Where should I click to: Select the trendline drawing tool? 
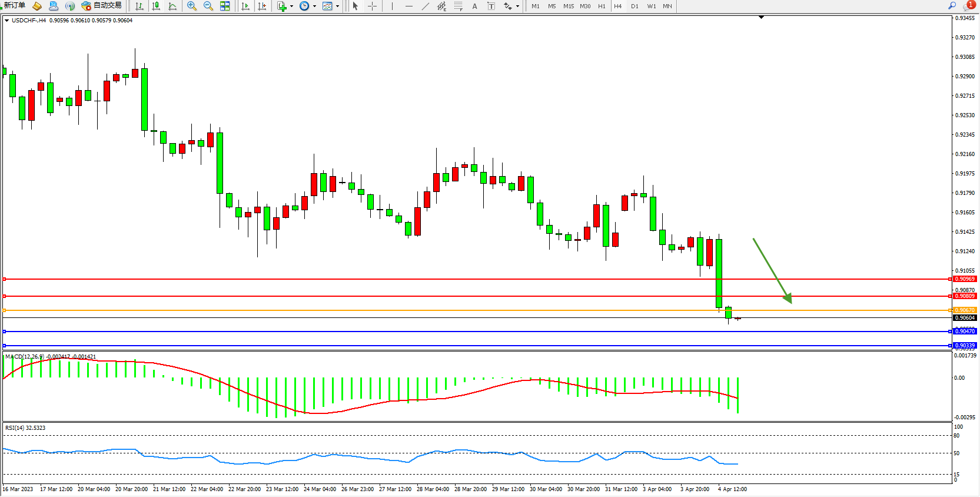(x=426, y=6)
